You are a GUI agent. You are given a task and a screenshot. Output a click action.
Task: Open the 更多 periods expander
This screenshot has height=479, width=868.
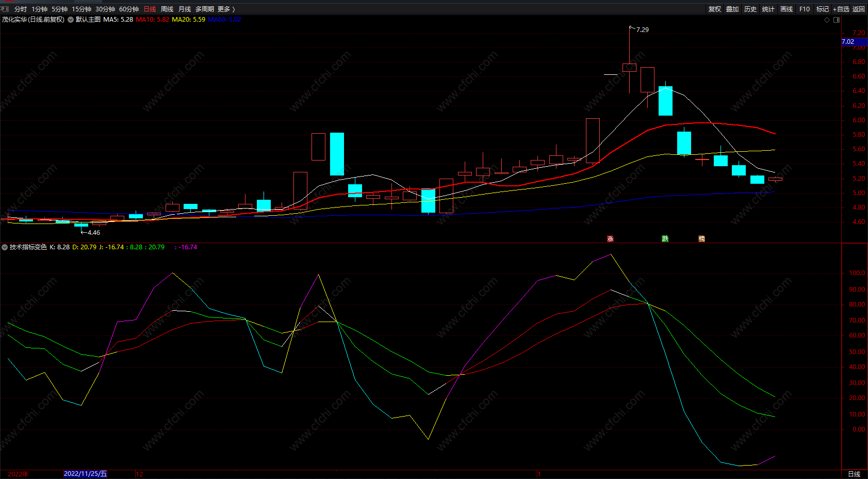[x=226, y=9]
